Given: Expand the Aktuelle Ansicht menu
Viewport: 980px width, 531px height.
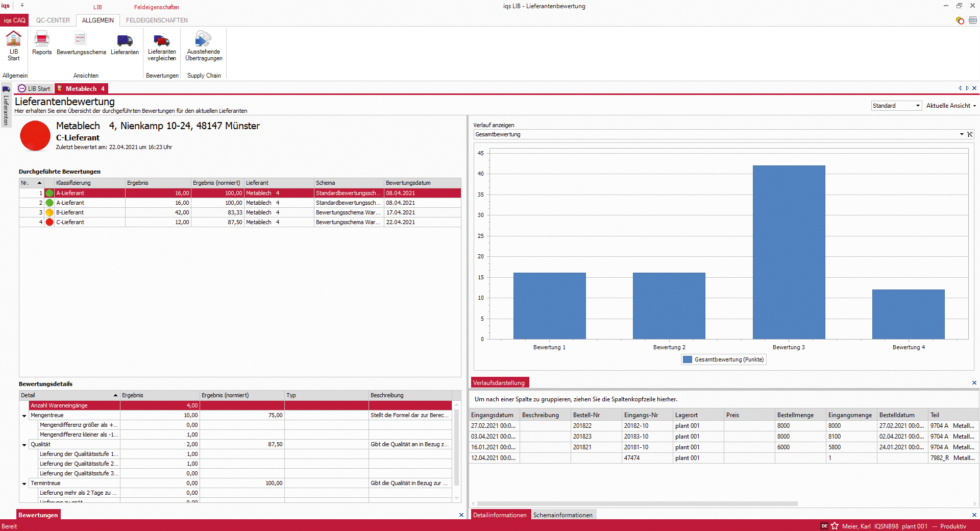Looking at the screenshot, I should 951,106.
